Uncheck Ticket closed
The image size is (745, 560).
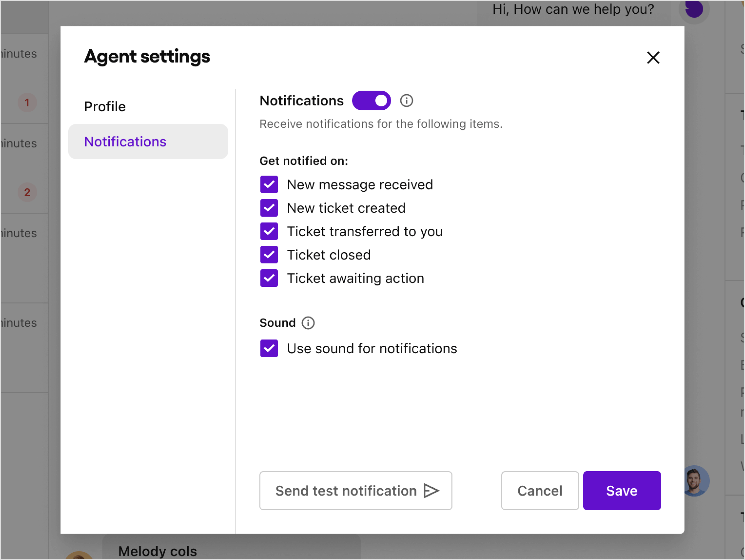pos(269,254)
